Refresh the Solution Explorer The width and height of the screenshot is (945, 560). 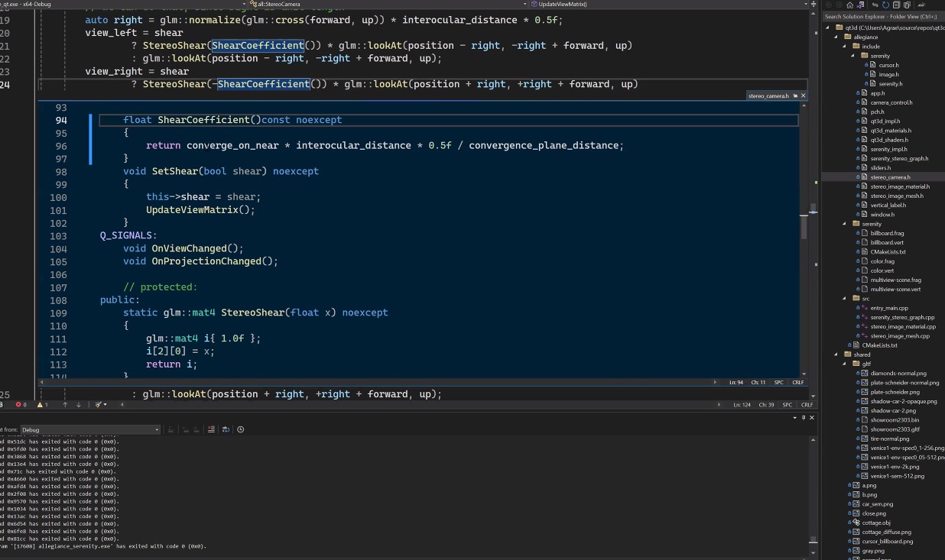[886, 5]
